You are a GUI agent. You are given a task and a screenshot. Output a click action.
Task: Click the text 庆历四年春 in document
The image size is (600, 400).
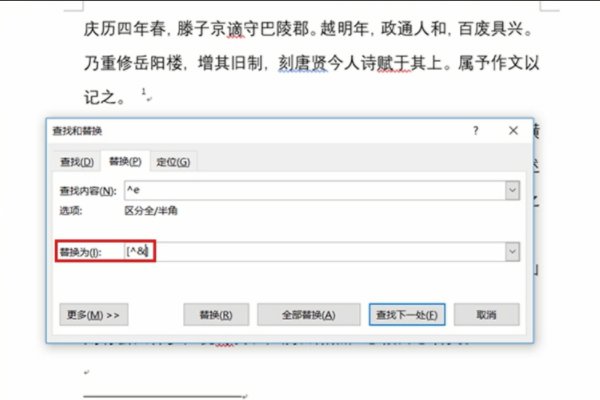coord(124,29)
